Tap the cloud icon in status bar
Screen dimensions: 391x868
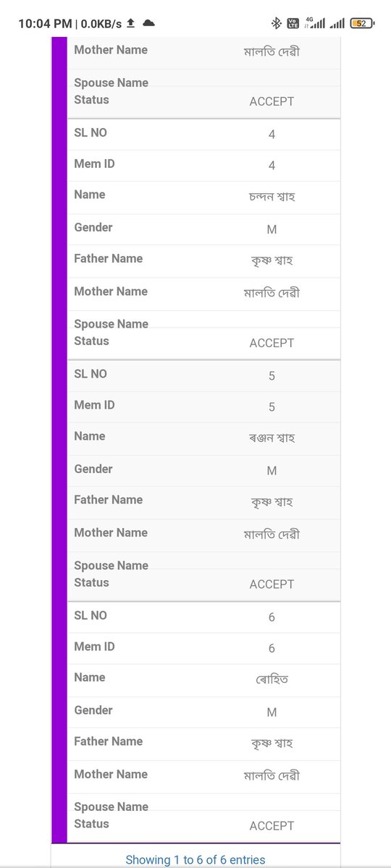148,23
